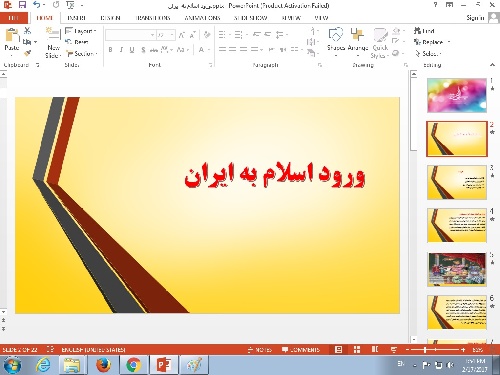This screenshot has width=500, height=375.
Task: Click the Paste clipboard icon
Action: point(12,36)
